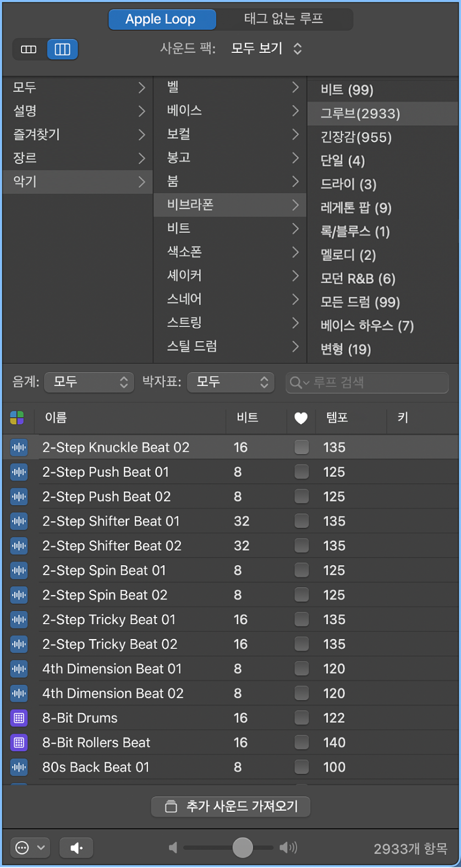Switch to the Apple Loop tab
This screenshot has height=868, width=461.
pyautogui.click(x=161, y=19)
